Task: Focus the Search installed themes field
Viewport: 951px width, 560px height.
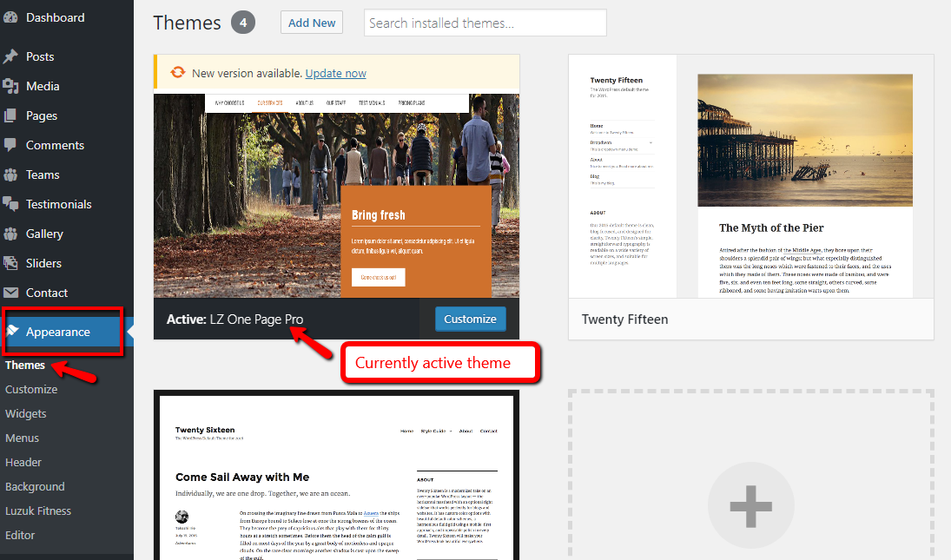Action: click(485, 23)
